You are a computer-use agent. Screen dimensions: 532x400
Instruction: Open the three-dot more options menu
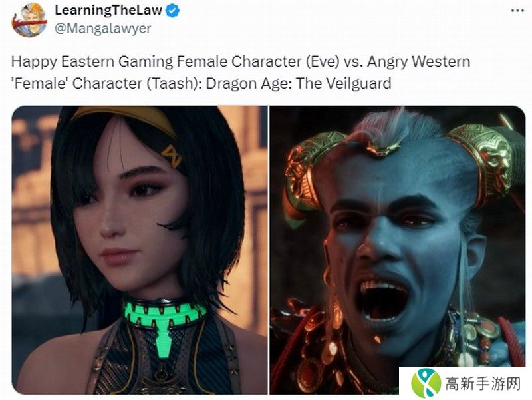coord(517,11)
